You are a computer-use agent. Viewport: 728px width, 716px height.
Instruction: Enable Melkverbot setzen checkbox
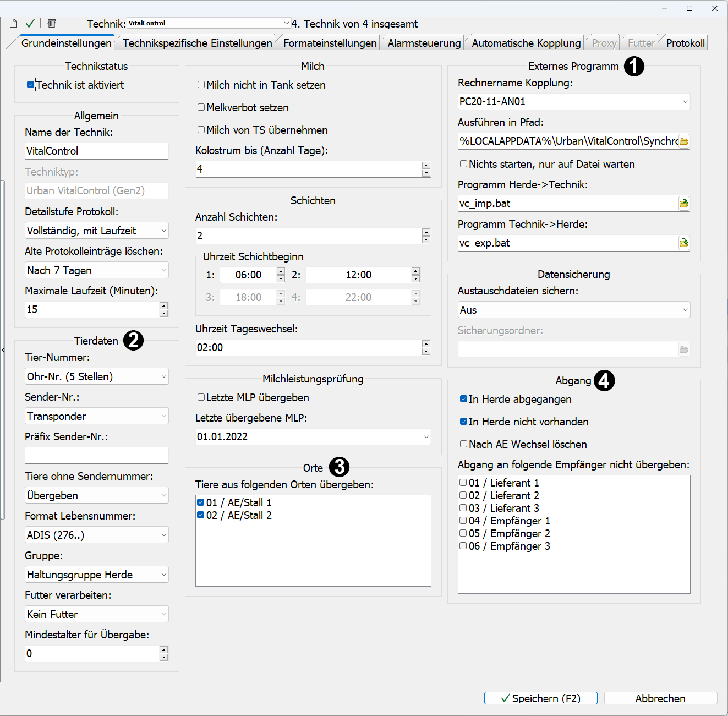201,107
